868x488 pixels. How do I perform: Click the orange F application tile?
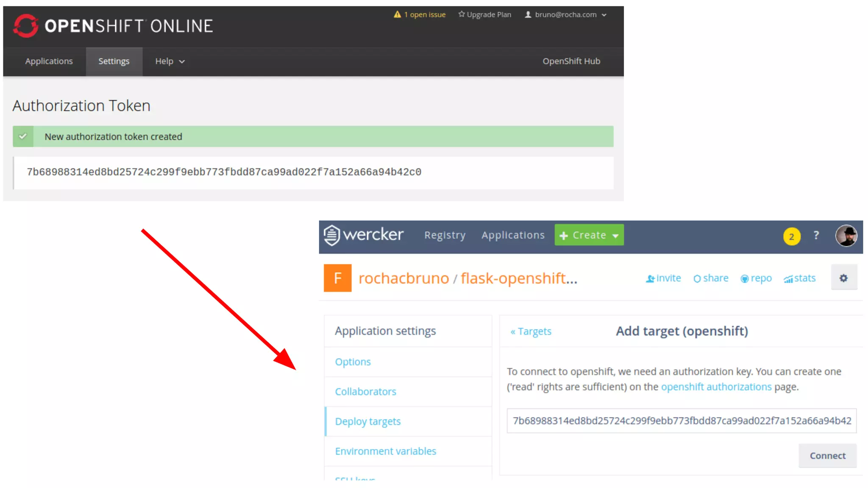337,278
